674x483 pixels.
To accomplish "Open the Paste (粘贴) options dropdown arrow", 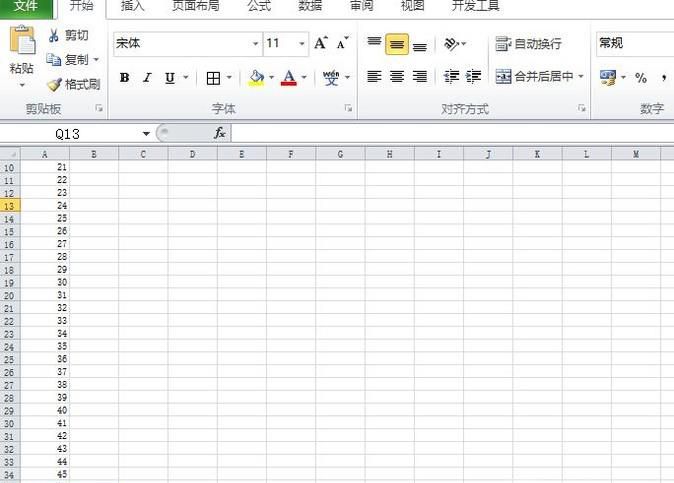I will pos(21,85).
